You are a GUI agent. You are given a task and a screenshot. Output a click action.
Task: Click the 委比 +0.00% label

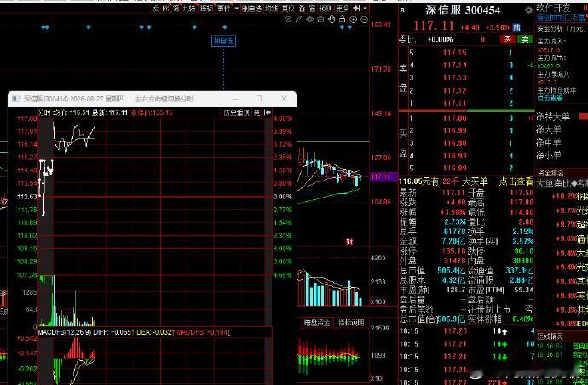(x=425, y=39)
